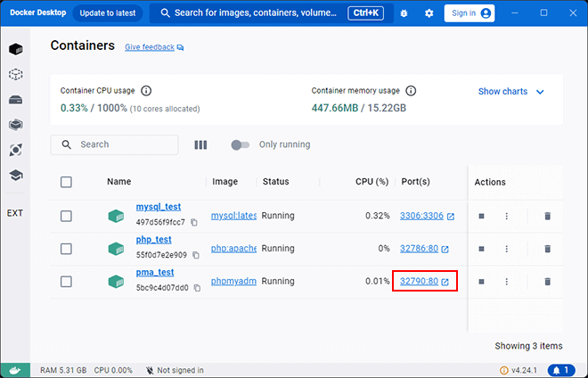
Task: Open Images view in sidebar
Action: (x=16, y=74)
